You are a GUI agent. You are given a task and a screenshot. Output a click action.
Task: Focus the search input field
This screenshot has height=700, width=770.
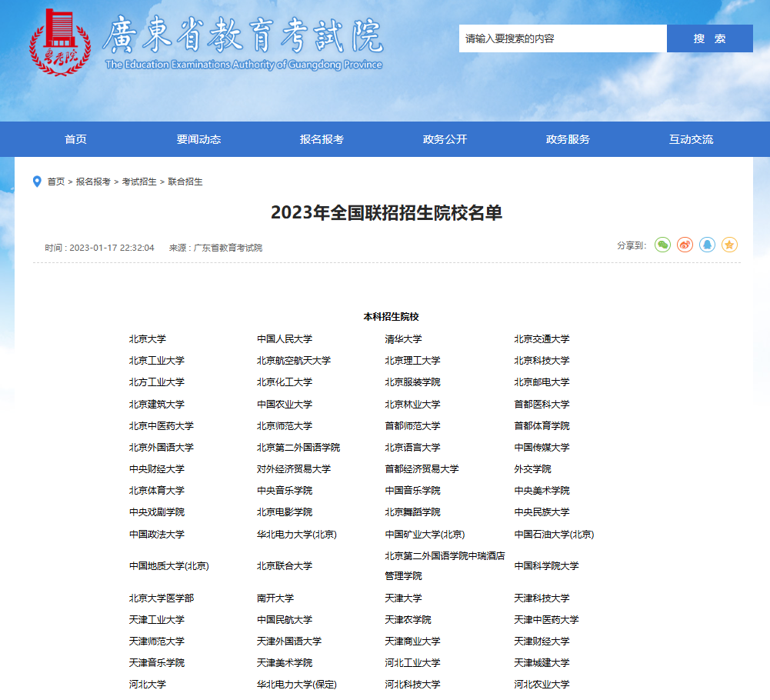[x=563, y=38]
